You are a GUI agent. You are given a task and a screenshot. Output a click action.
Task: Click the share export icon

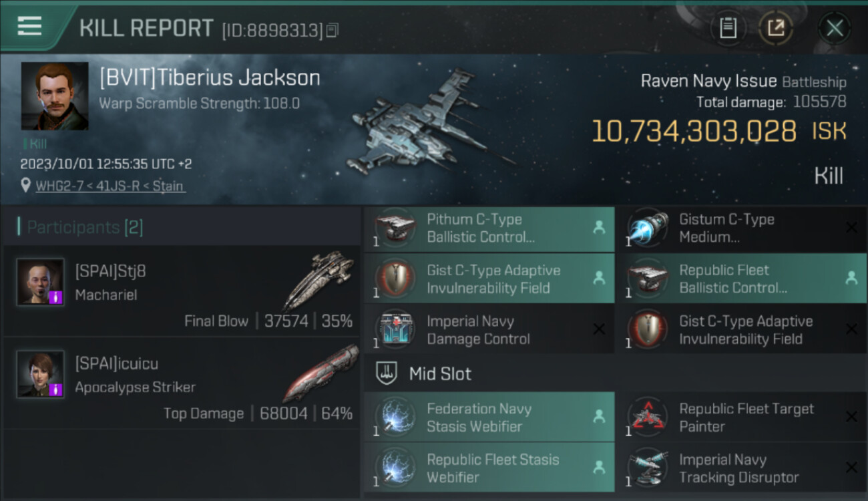(x=776, y=28)
